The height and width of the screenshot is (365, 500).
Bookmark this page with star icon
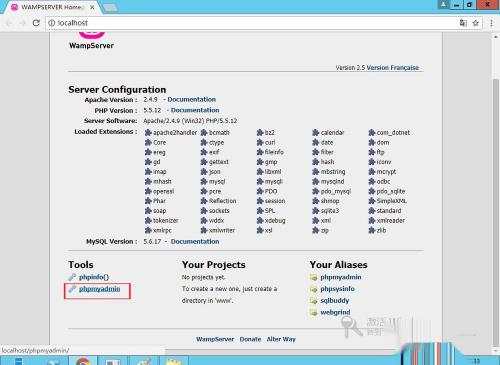click(x=476, y=23)
